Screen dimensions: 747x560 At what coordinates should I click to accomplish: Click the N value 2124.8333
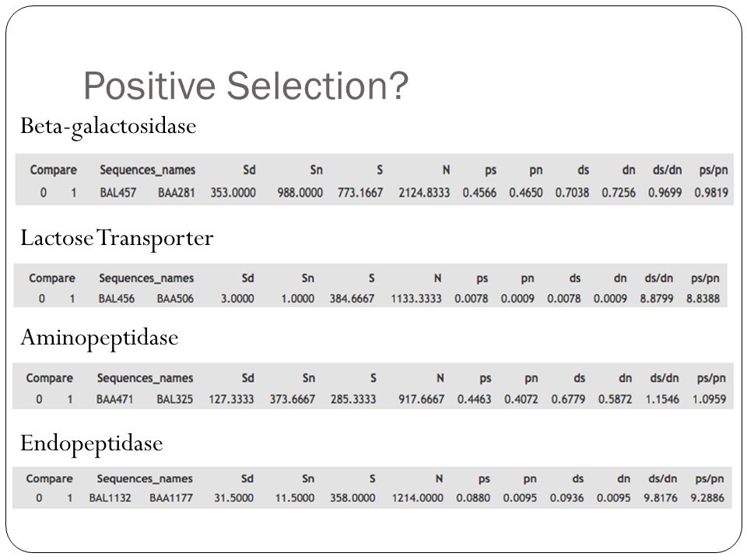point(424,193)
